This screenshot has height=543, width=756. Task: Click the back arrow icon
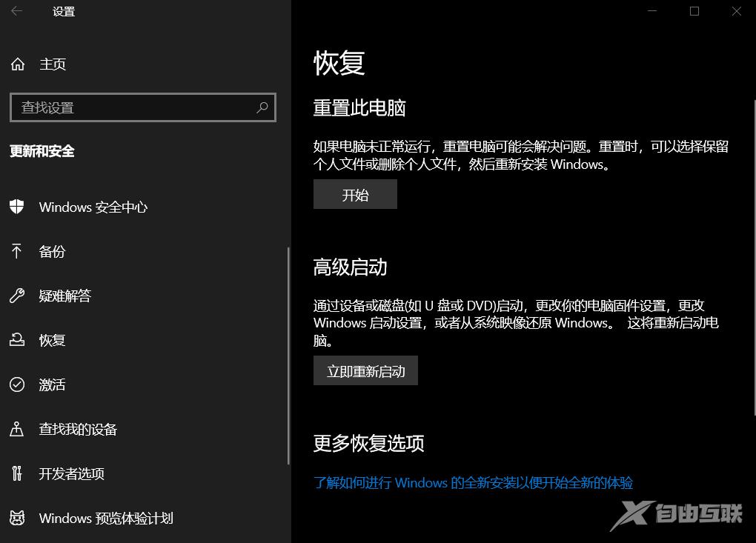tap(16, 11)
